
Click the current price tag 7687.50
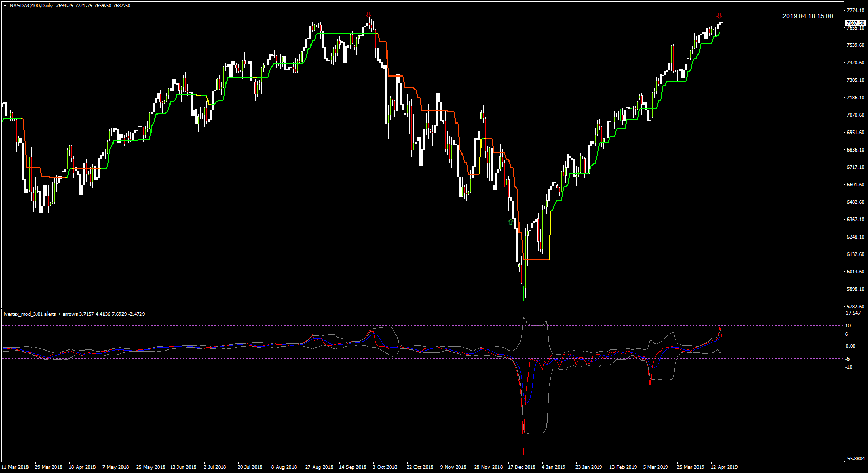click(x=855, y=23)
